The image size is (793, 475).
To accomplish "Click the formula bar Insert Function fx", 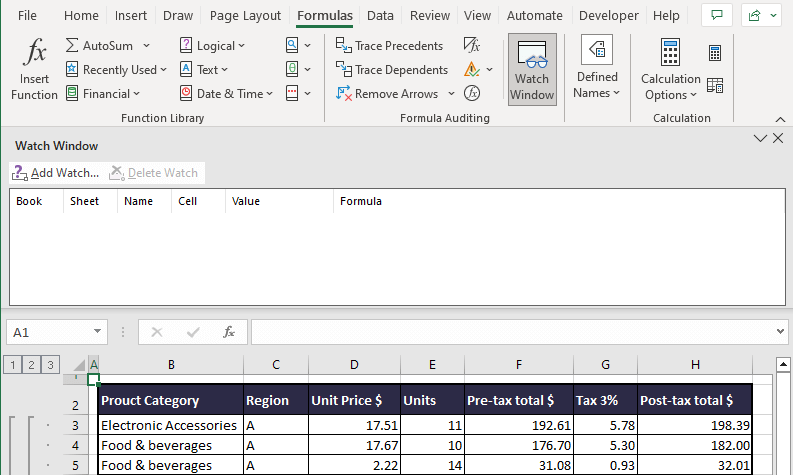I will coord(229,332).
